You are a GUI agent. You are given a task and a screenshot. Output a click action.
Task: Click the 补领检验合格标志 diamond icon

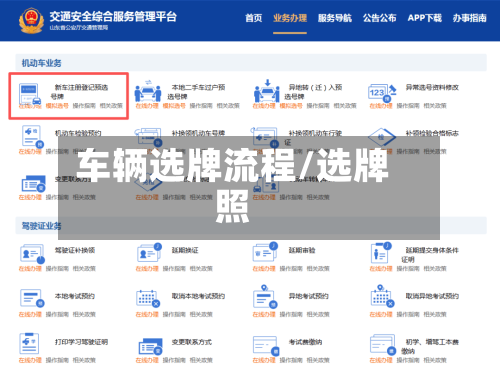tap(382, 137)
